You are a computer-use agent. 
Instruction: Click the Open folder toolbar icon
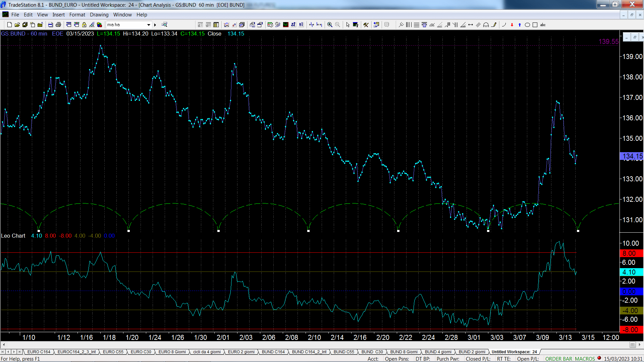coord(17,25)
